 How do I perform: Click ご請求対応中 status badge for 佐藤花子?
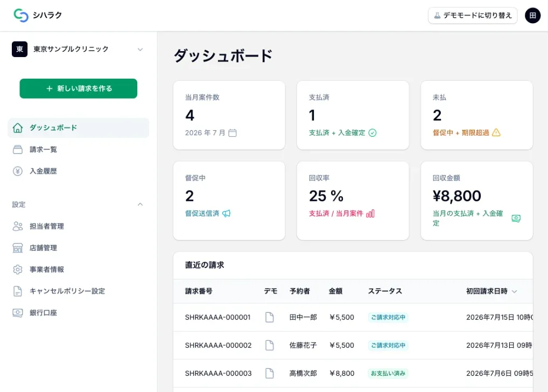point(388,345)
